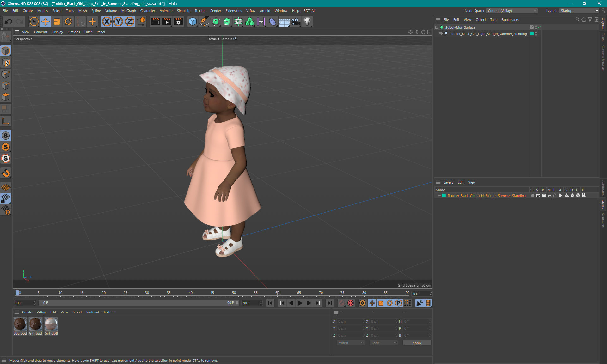Add a Cube primitive object
Viewport: 607px width, 364px height.
(193, 21)
